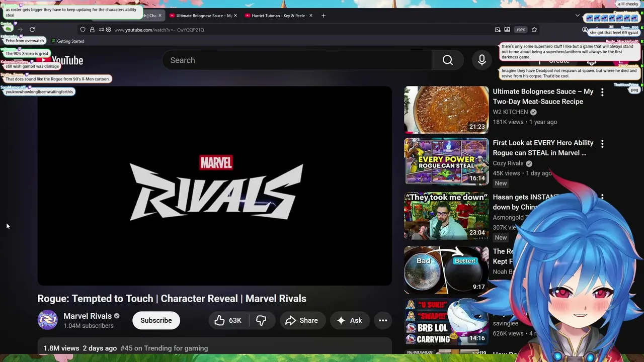Viewport: 644px width, 362px height.
Task: Open a new browser tab with plus
Action: tap(324, 16)
